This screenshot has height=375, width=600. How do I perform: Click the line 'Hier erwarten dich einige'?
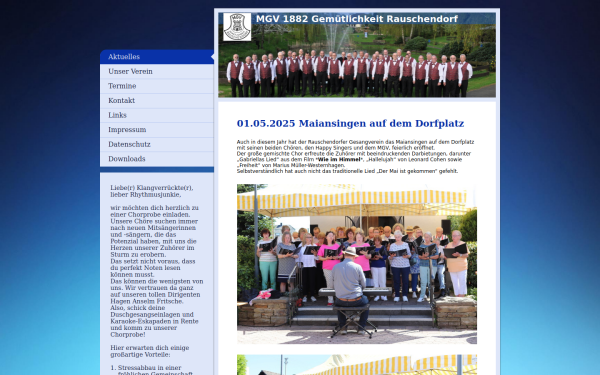150,348
